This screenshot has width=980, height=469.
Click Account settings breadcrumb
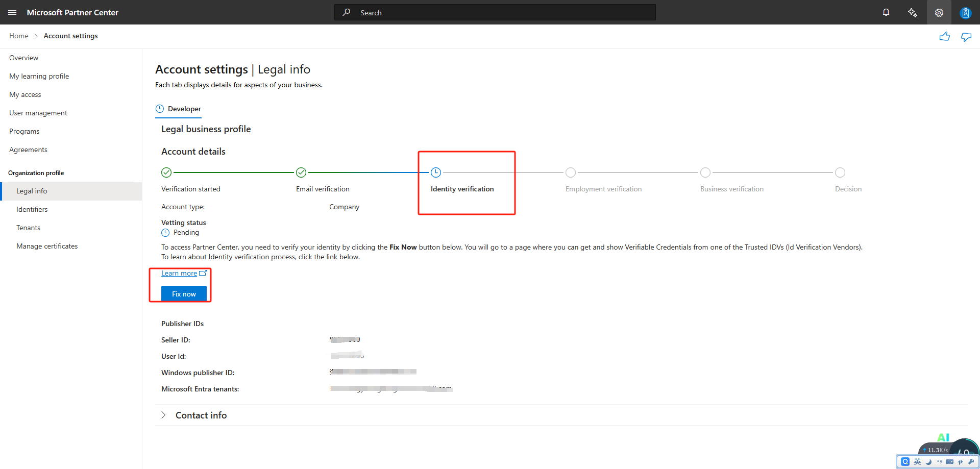pos(71,36)
